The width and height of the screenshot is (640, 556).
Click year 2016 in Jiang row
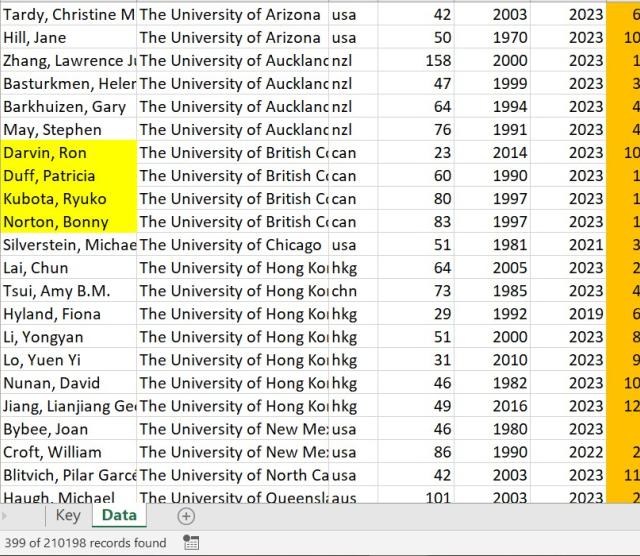(x=492, y=406)
